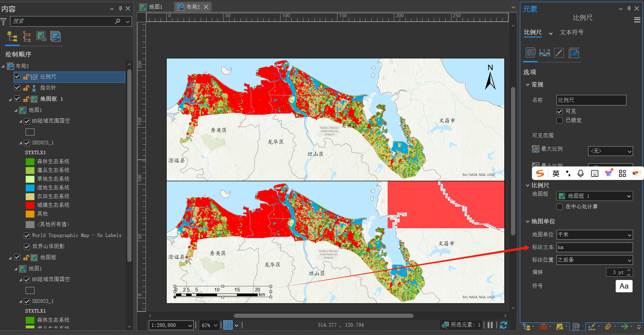This screenshot has height=335, width=644.
Task: Click the List By Drawing Order icon
Action: click(12, 37)
